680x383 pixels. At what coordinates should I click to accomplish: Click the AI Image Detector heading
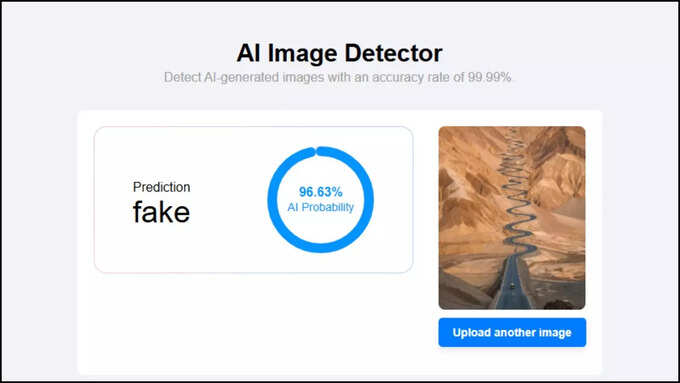coord(339,53)
